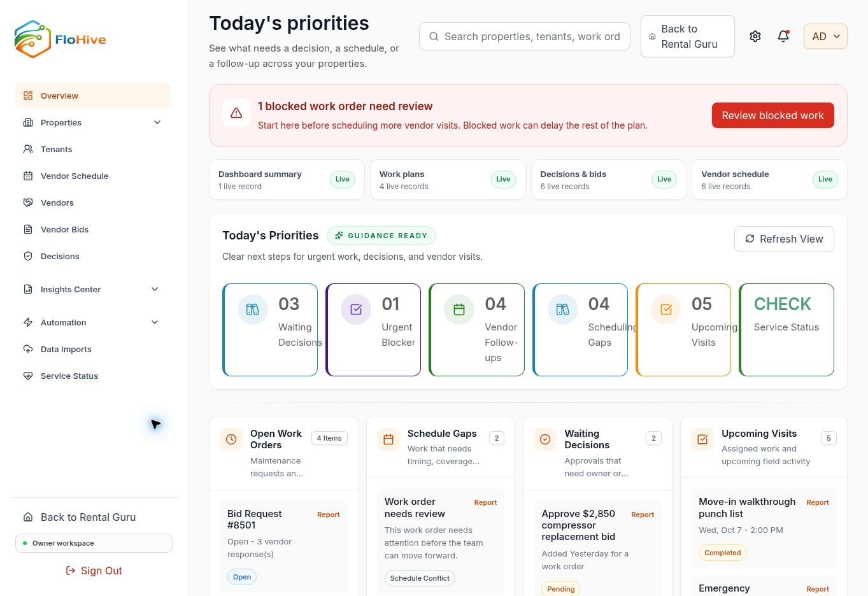The height and width of the screenshot is (596, 868).
Task: Navigate to Decisions page
Action: pyautogui.click(x=93, y=256)
